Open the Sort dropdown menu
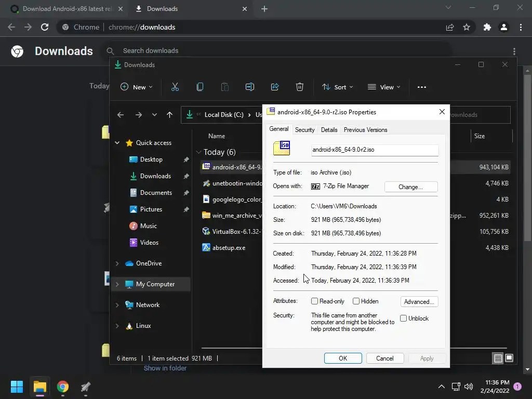This screenshot has height=399, width=532. pos(337,87)
